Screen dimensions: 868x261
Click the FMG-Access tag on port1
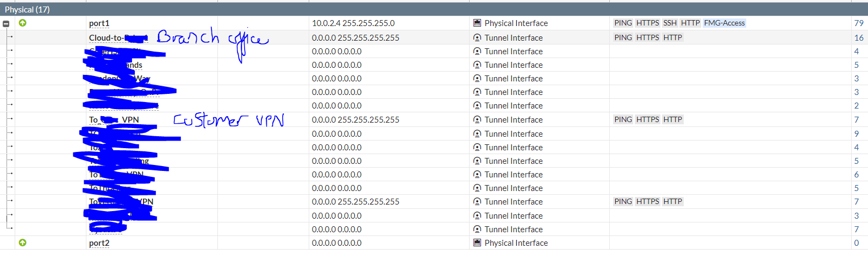click(724, 23)
